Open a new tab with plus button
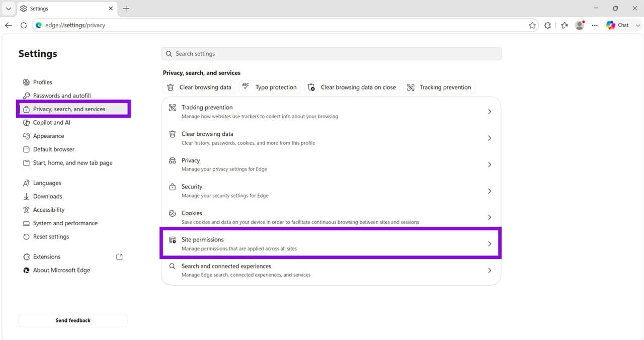Image resolution: width=644 pixels, height=340 pixels. (x=126, y=9)
